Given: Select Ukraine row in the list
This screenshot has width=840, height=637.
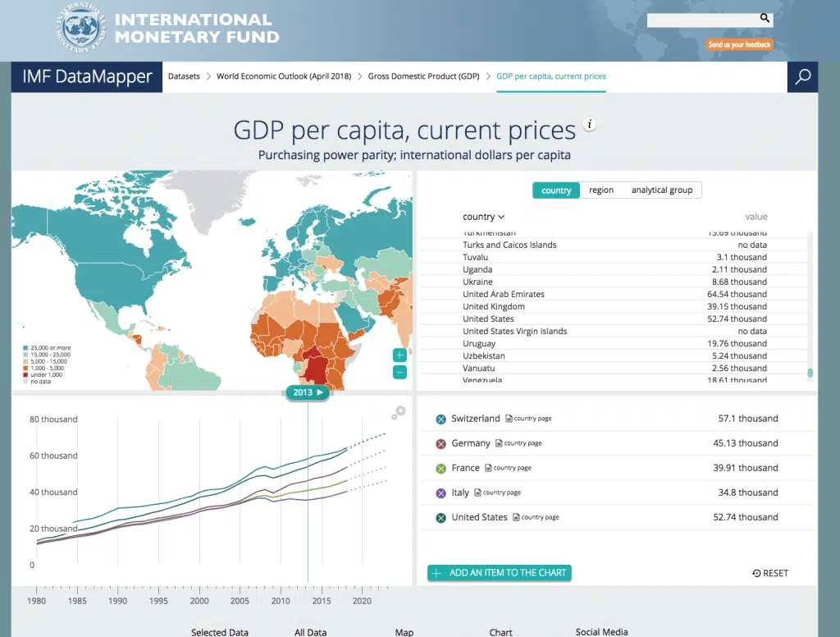Looking at the screenshot, I should [x=614, y=282].
